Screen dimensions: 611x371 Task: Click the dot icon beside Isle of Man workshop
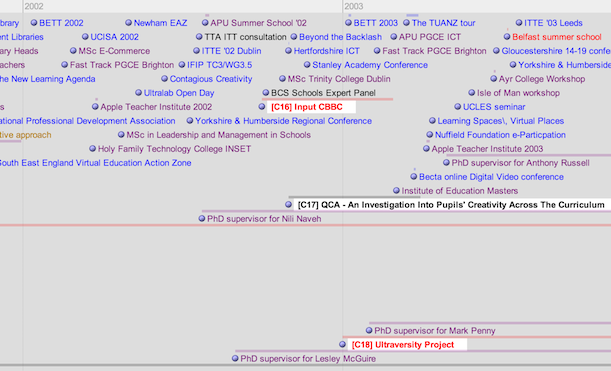click(x=472, y=93)
